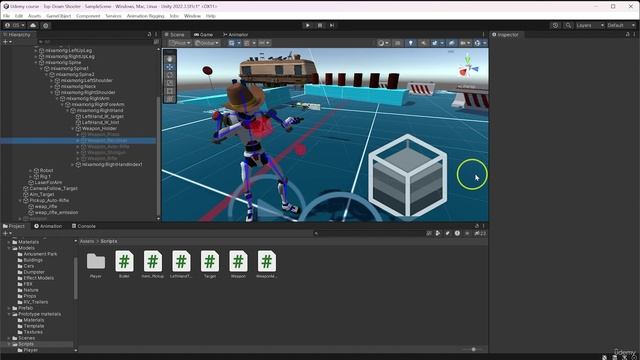The width and height of the screenshot is (640, 360).
Task: Toggle hidden objects visibility in Scene toolbar
Action: (451, 43)
